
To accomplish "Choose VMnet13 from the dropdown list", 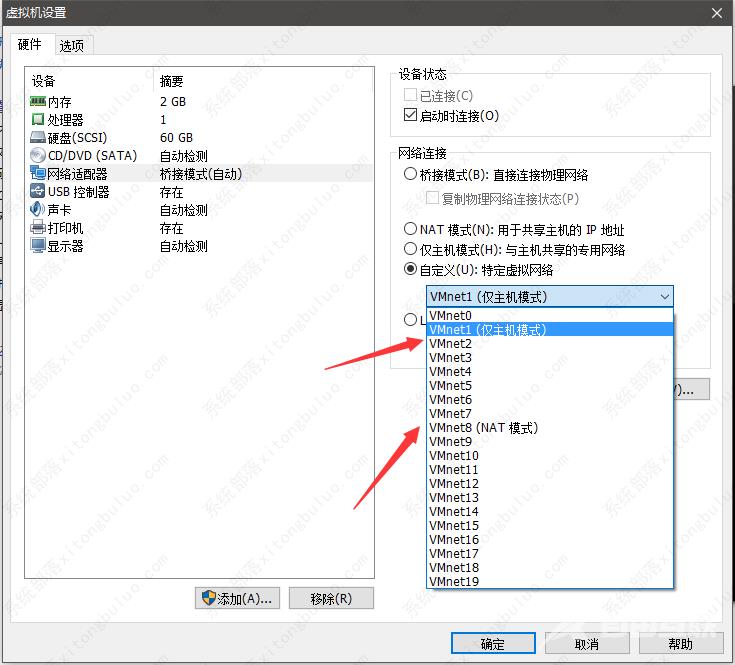I will [549, 498].
